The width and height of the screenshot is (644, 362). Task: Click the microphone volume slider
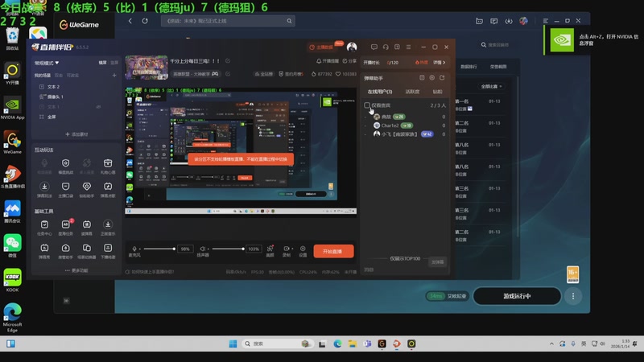(x=159, y=249)
